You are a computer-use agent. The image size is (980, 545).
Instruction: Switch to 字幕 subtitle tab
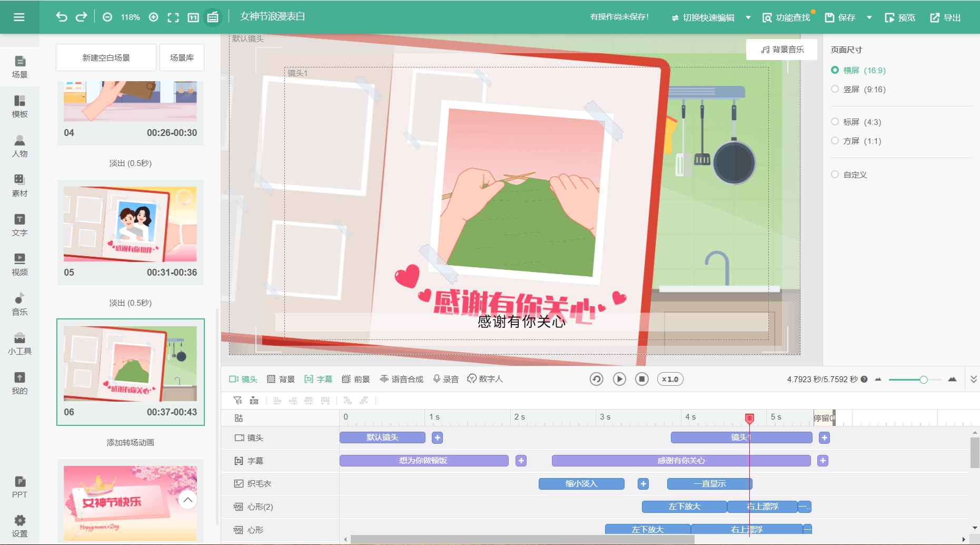(x=319, y=379)
